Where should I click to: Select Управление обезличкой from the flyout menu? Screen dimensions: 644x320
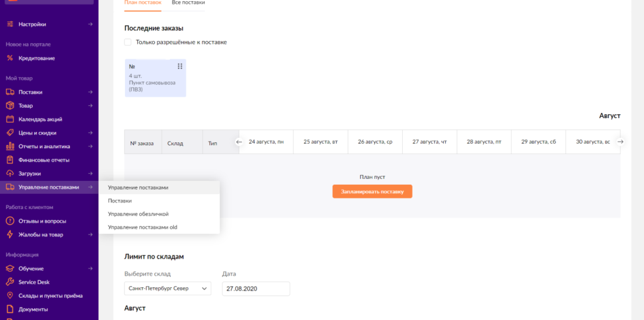click(138, 214)
